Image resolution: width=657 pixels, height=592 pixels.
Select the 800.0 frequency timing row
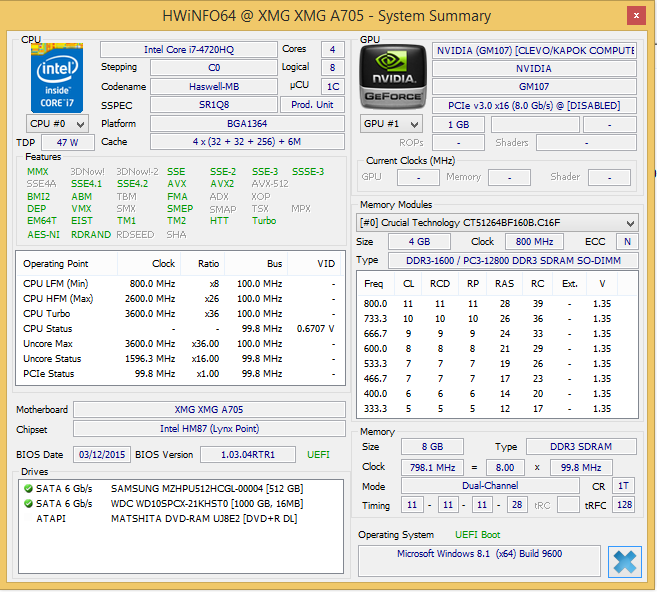click(497, 304)
